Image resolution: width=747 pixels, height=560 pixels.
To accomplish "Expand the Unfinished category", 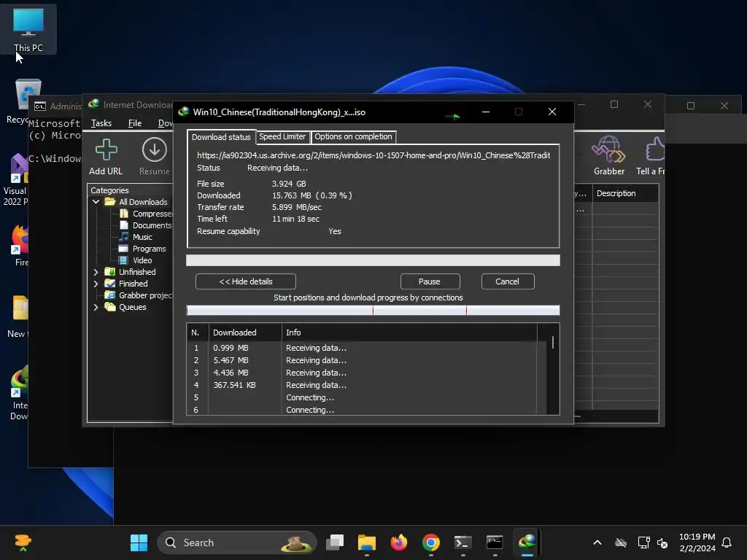I will point(96,272).
